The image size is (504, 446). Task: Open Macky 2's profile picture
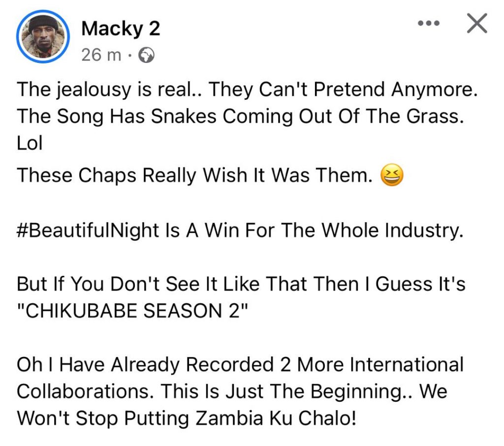[x=43, y=36]
